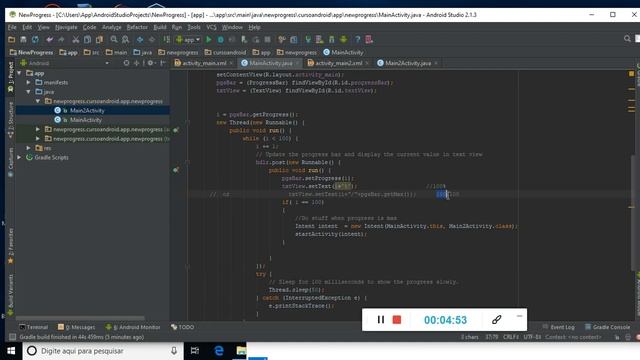Open the app run configuration dropdown
Screen dimensions: 640x360
click(x=189, y=40)
